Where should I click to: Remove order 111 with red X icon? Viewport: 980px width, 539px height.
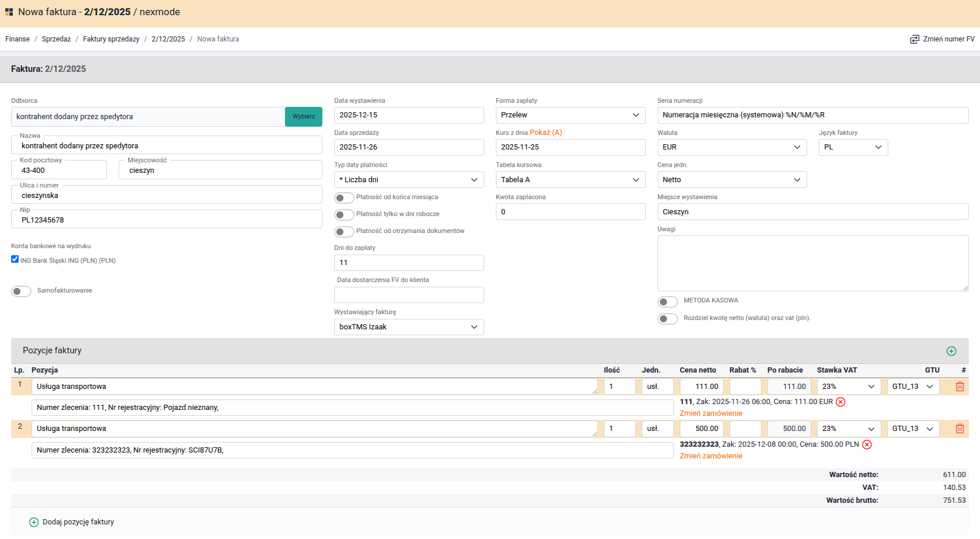(x=840, y=402)
